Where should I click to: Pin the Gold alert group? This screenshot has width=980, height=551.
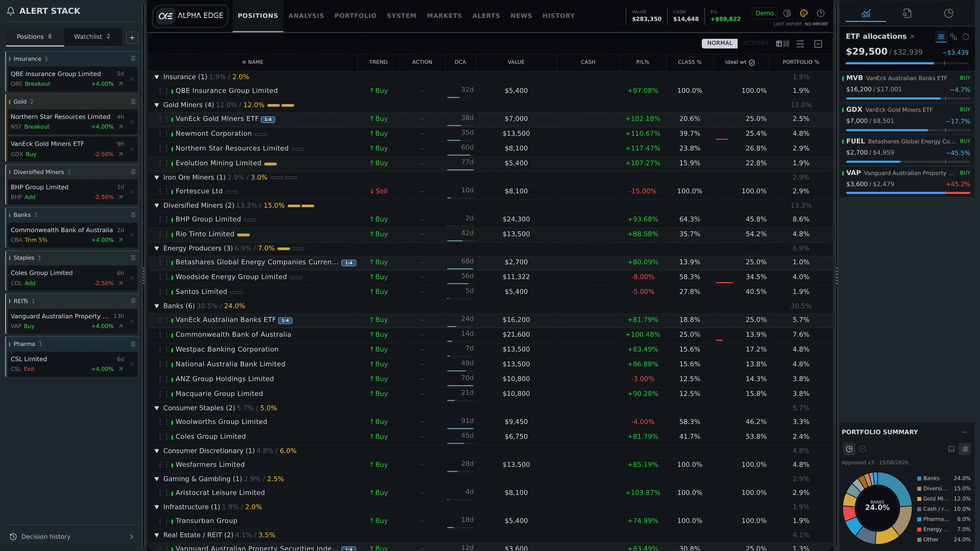pos(133,102)
